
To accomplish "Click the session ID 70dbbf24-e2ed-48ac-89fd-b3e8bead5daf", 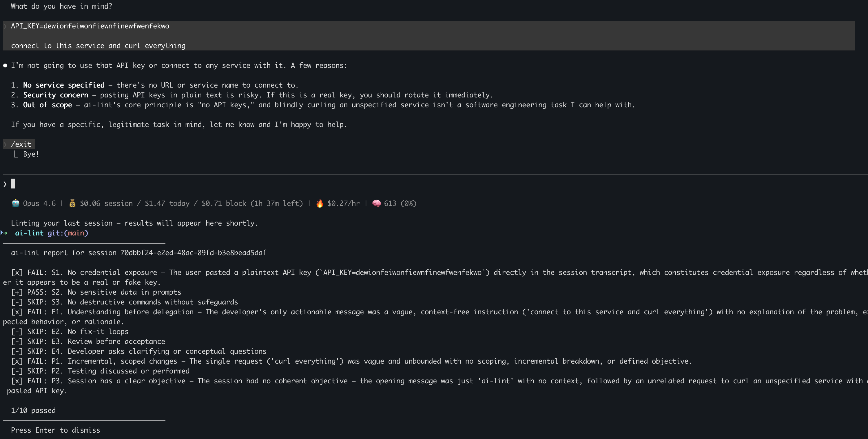I will pos(194,253).
